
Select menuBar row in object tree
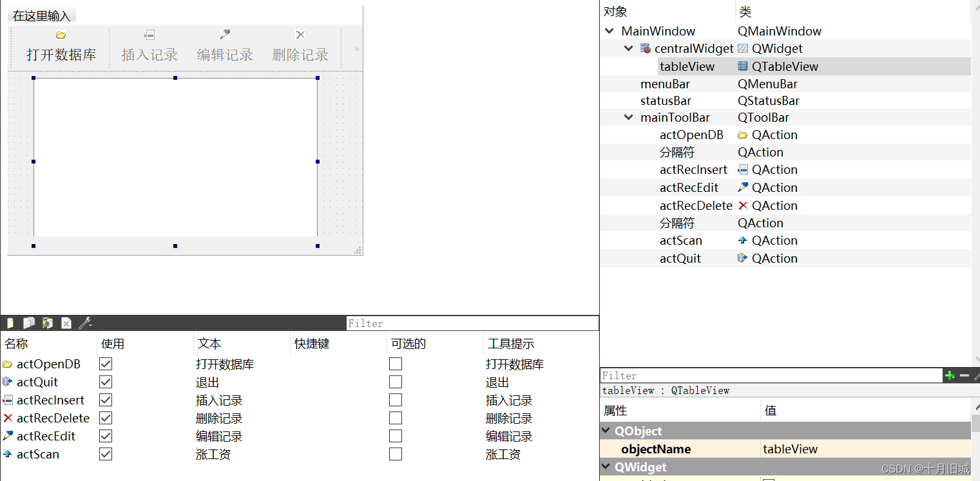(785, 84)
